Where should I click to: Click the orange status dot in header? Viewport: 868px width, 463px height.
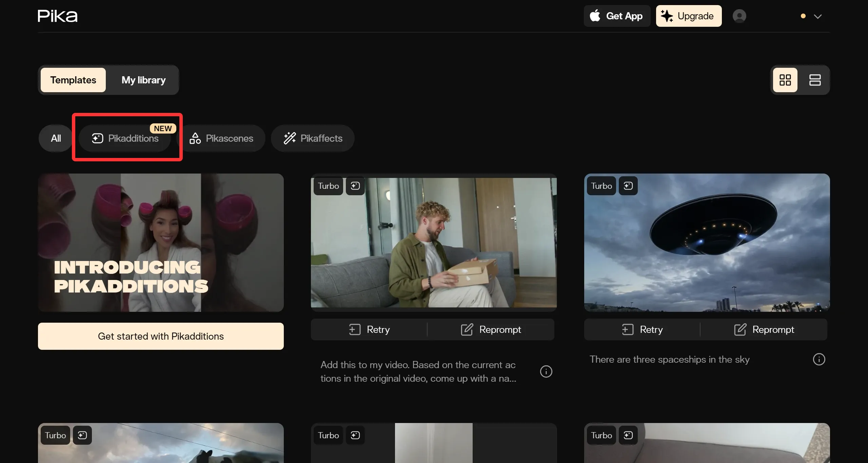pos(803,16)
